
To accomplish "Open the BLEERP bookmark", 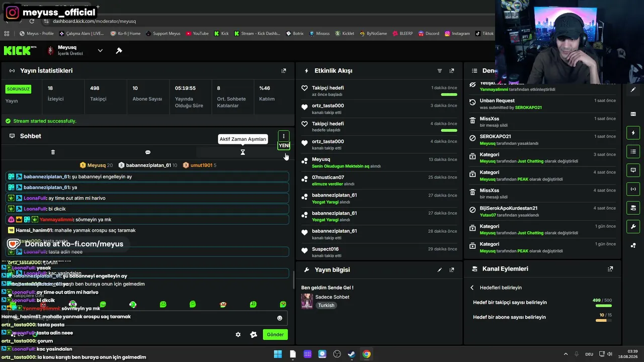I will (403, 34).
